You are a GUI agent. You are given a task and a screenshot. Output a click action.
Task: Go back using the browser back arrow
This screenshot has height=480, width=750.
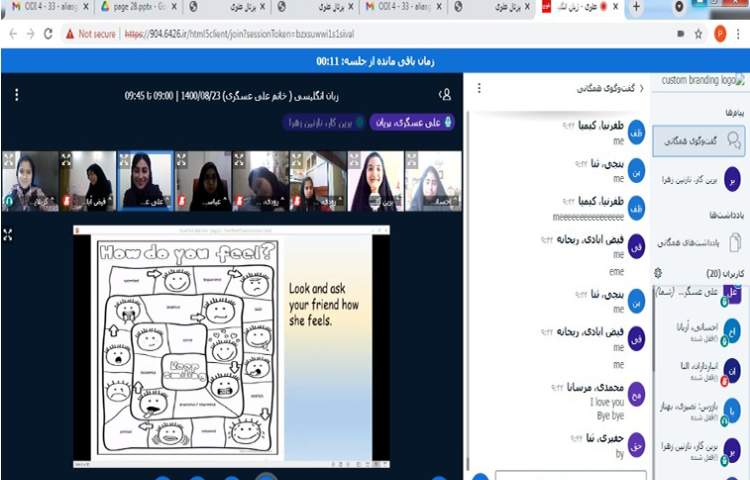11,33
